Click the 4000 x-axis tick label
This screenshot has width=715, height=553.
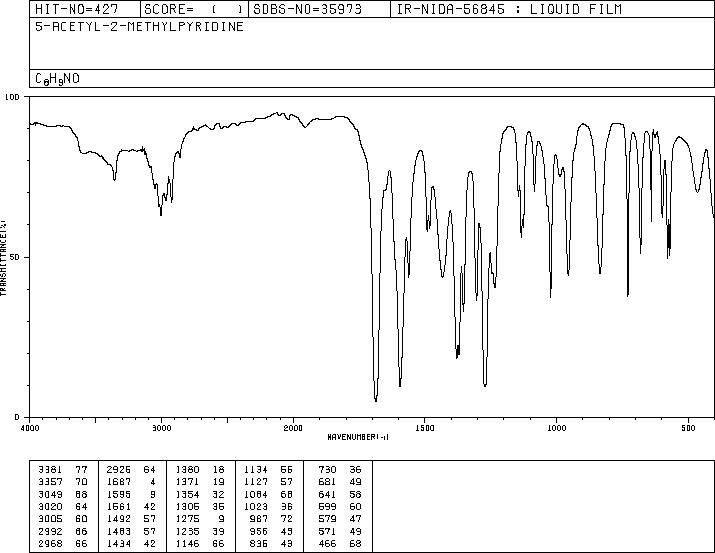pyautogui.click(x=30, y=428)
